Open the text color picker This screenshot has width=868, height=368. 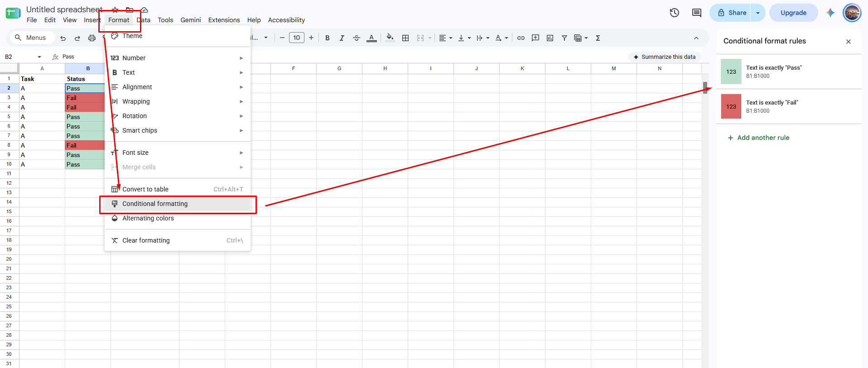coord(371,38)
